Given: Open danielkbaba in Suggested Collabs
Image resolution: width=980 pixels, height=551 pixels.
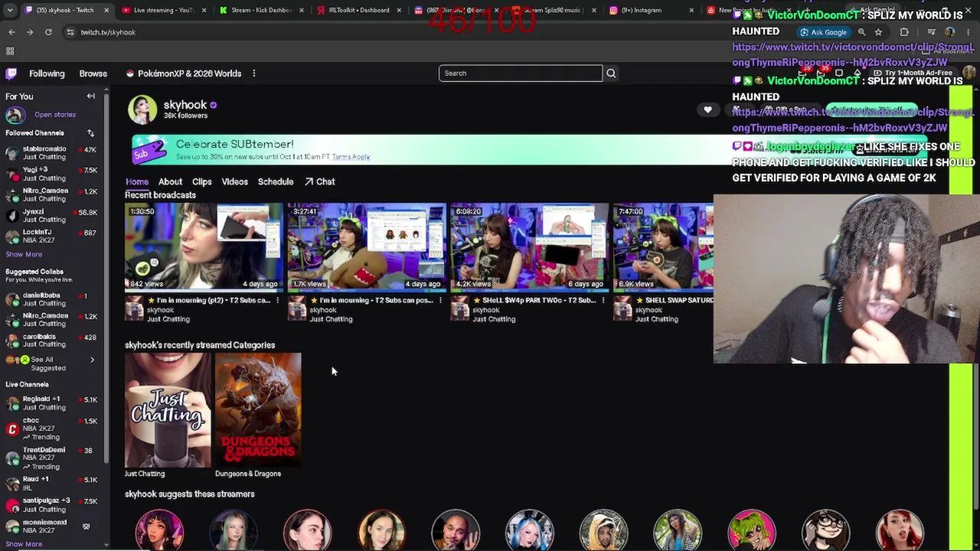Looking at the screenshot, I should 51,299.
